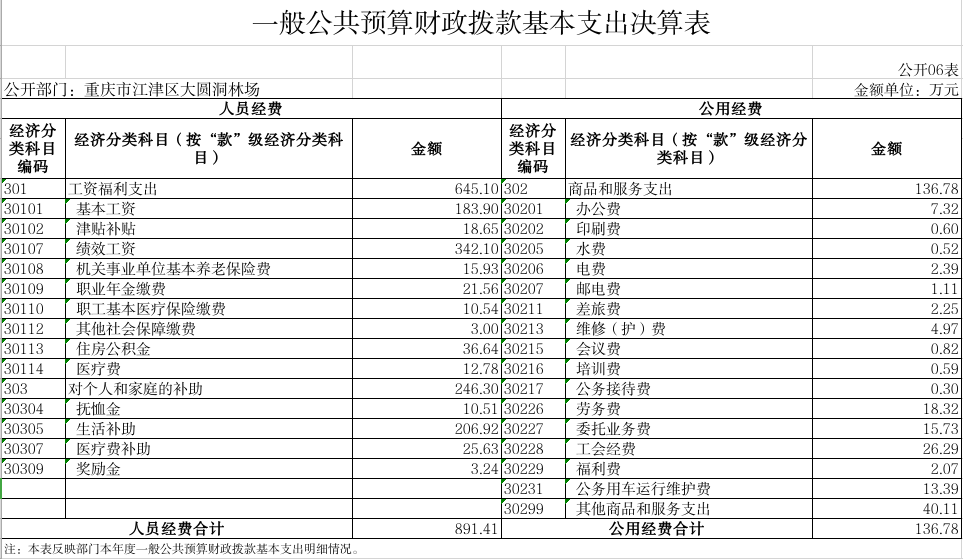Click the 公务接待费 cell

pos(689,389)
